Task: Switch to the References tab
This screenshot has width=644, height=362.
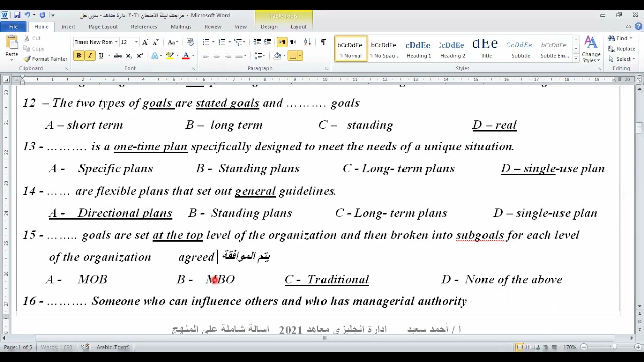Action: pos(144,27)
